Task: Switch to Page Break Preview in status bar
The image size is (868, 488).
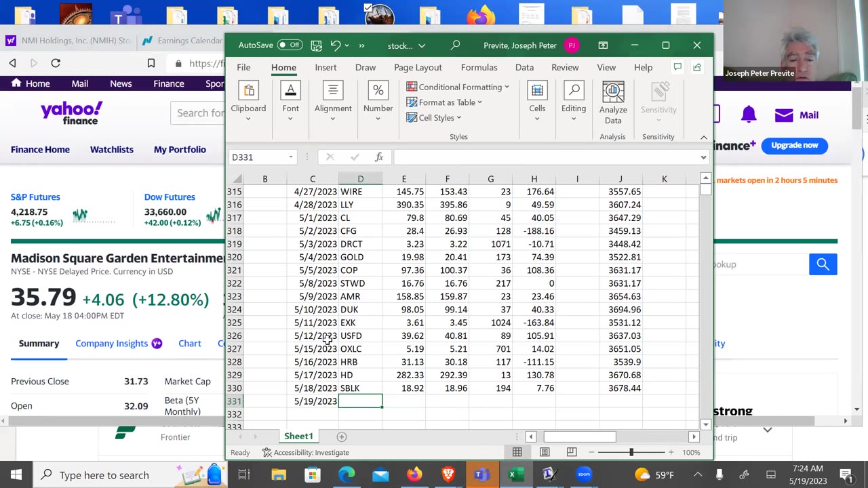Action: tap(572, 453)
